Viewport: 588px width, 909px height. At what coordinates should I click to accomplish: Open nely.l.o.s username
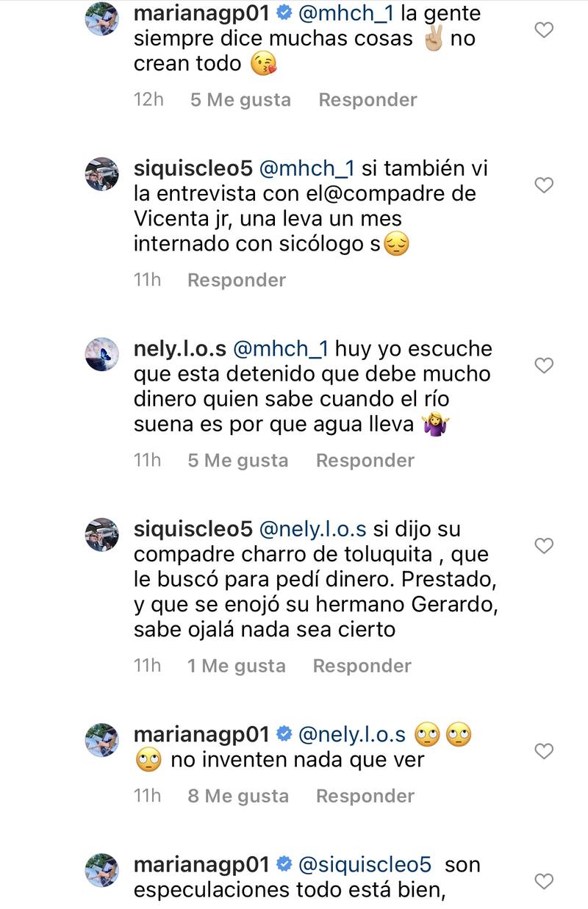[180, 348]
